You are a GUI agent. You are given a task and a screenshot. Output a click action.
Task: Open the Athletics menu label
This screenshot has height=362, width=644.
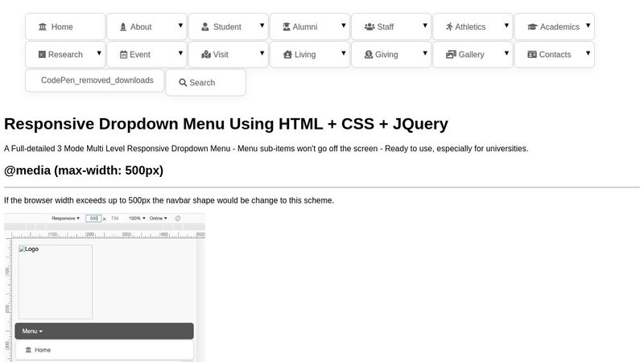click(470, 27)
